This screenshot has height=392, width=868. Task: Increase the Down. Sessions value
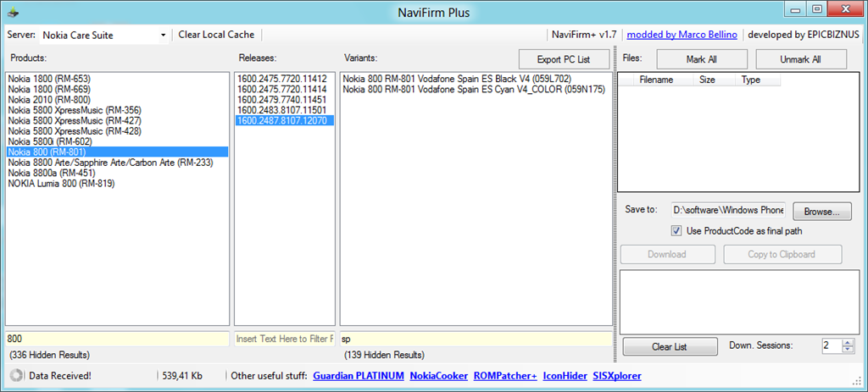pyautogui.click(x=847, y=342)
